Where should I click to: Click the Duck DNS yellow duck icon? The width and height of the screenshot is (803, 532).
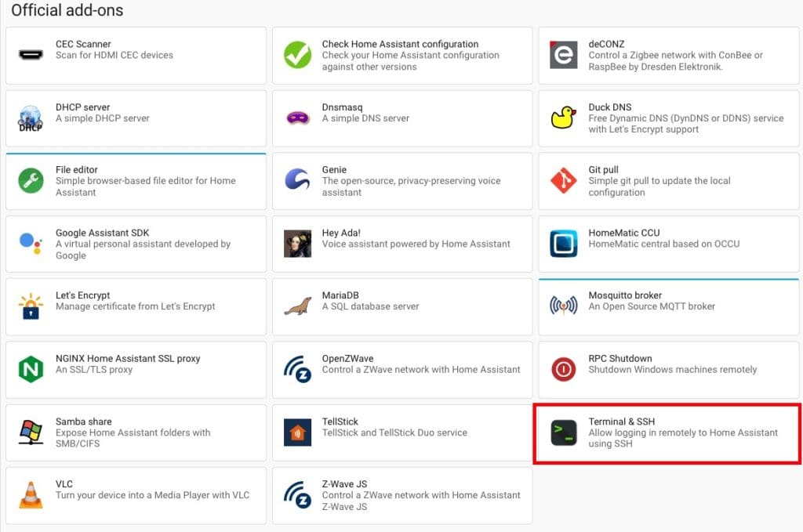563,118
